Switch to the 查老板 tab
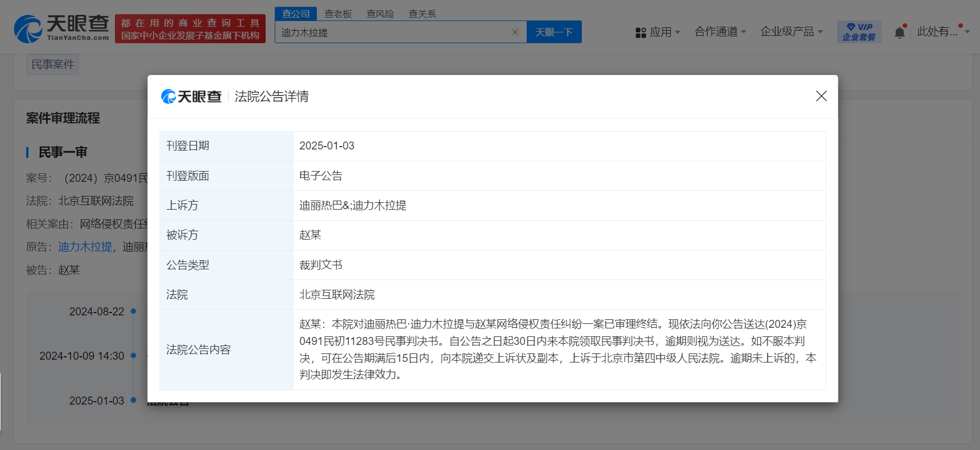This screenshot has width=980, height=450. (338, 14)
